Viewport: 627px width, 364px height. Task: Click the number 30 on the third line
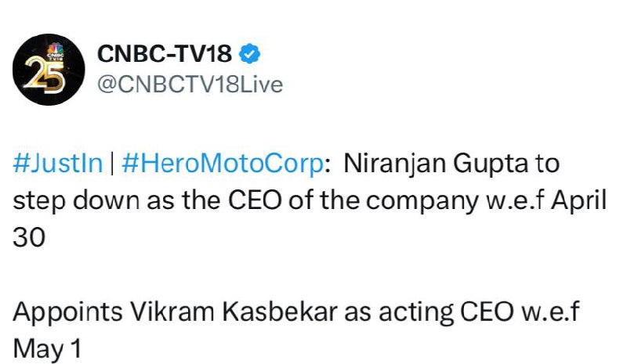(29, 237)
